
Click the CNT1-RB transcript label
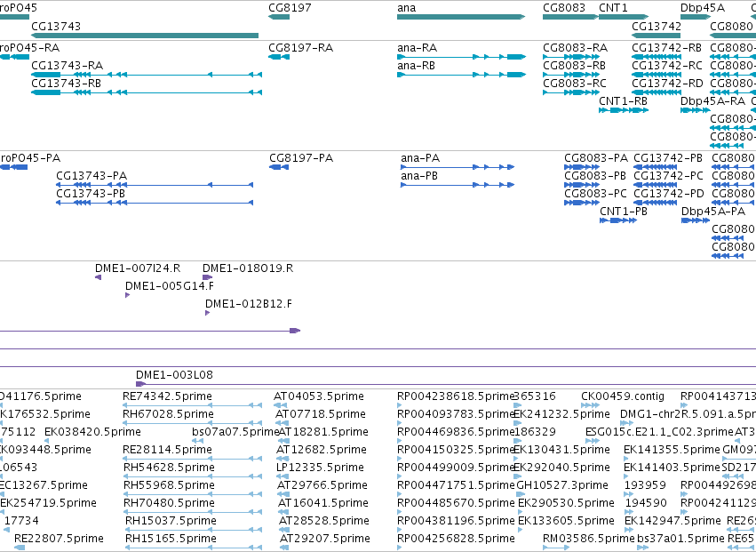coord(623,101)
